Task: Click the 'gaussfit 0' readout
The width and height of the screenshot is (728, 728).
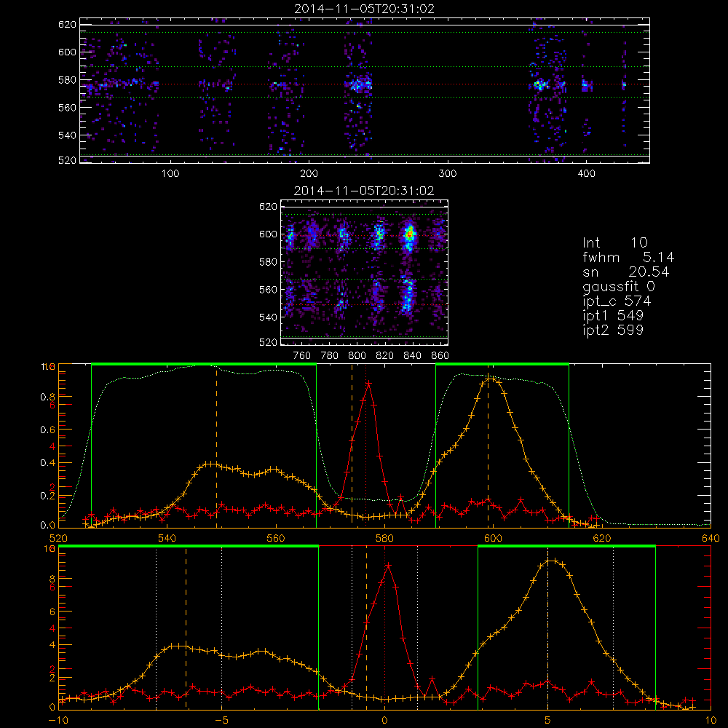Action: pyautogui.click(x=618, y=286)
